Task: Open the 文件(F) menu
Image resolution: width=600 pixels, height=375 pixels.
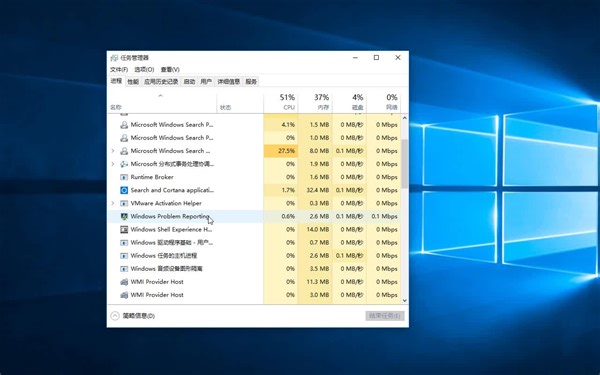Action: click(x=119, y=69)
